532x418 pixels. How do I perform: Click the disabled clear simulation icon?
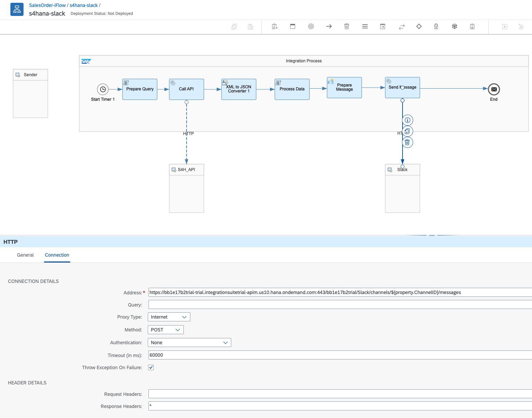point(521,27)
